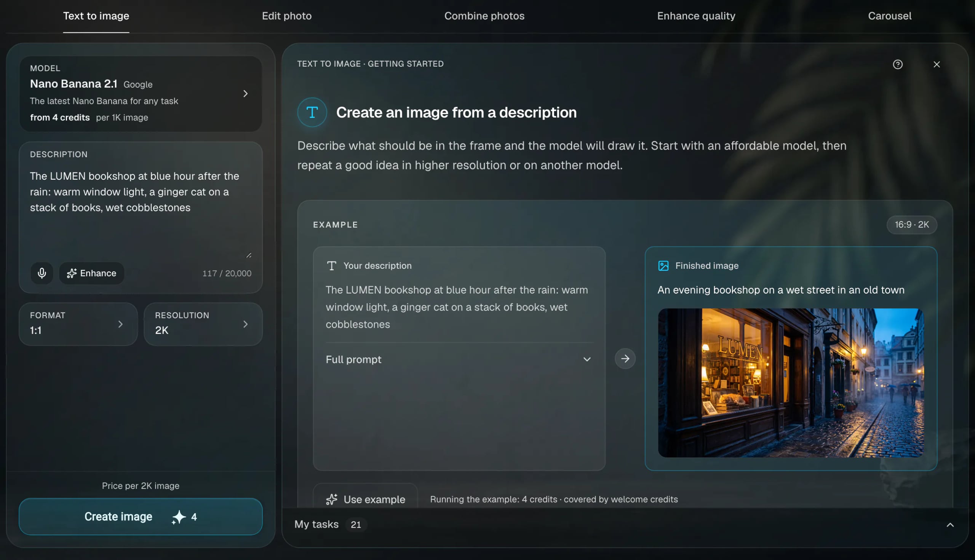Click the Create image button

click(x=141, y=517)
